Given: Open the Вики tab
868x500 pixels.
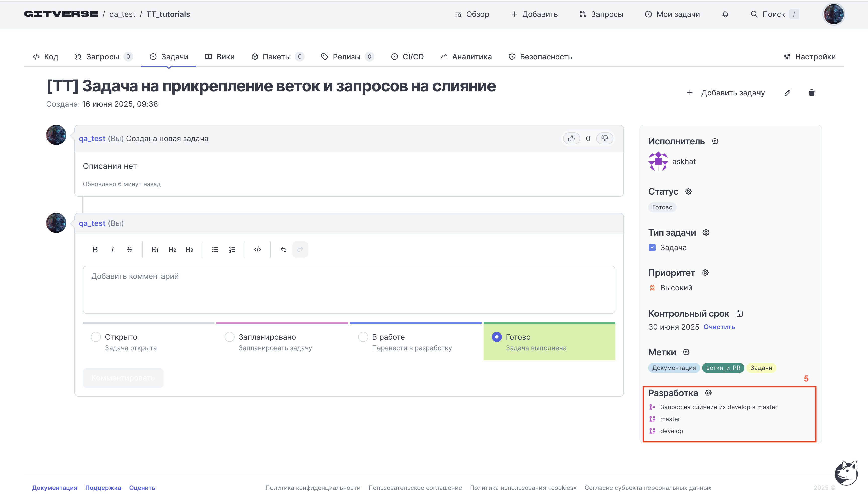Looking at the screenshot, I should [x=220, y=57].
